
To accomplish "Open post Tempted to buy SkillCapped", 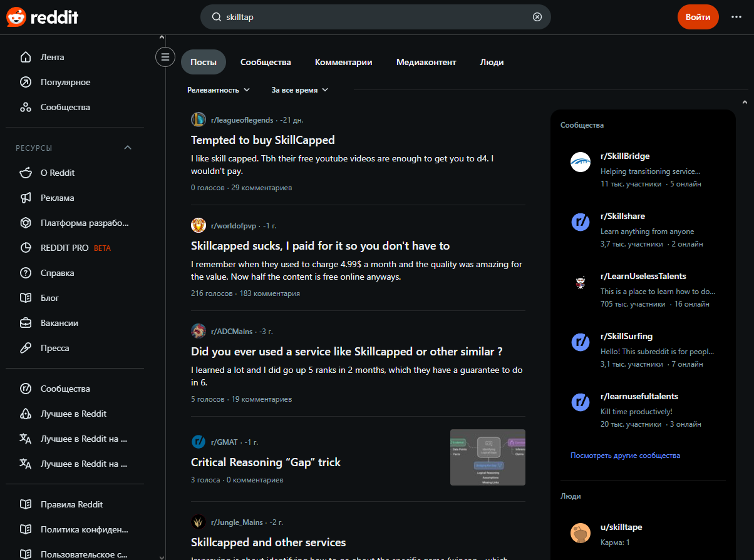I will click(x=263, y=140).
